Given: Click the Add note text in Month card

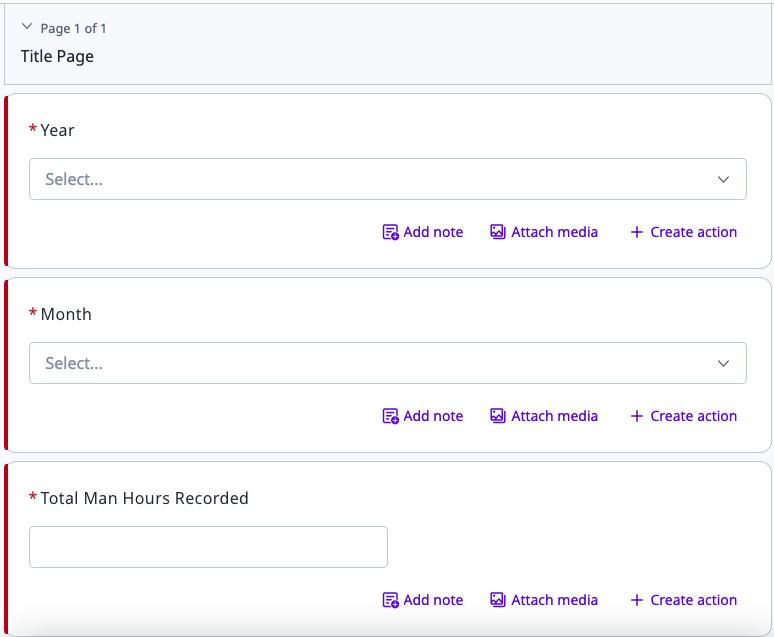Looking at the screenshot, I should pyautogui.click(x=433, y=416).
